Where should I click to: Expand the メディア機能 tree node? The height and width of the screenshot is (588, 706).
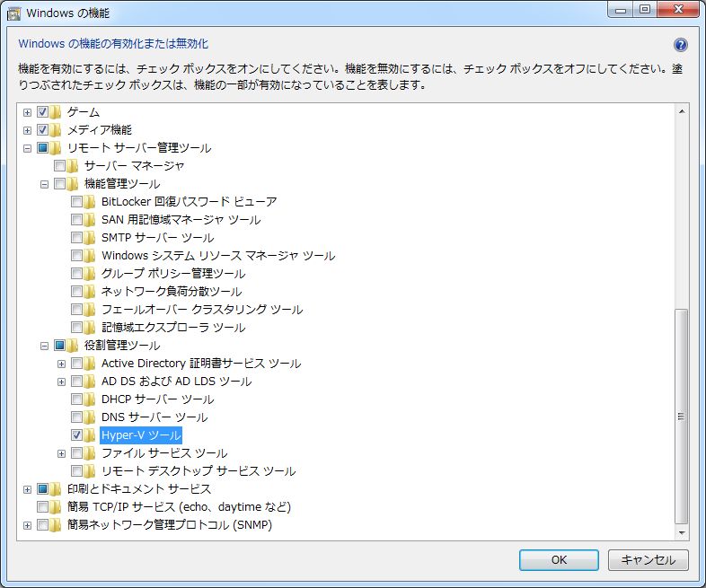pos(28,130)
